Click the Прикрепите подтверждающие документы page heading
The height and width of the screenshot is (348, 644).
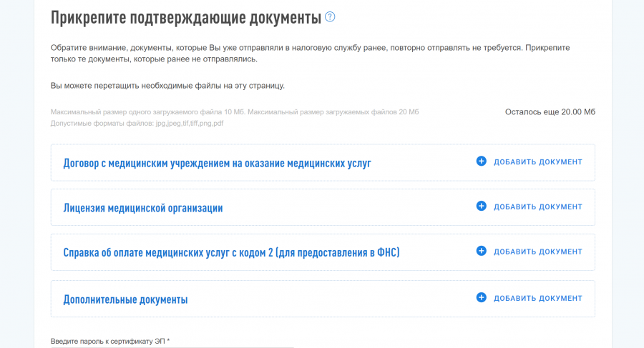click(x=185, y=18)
